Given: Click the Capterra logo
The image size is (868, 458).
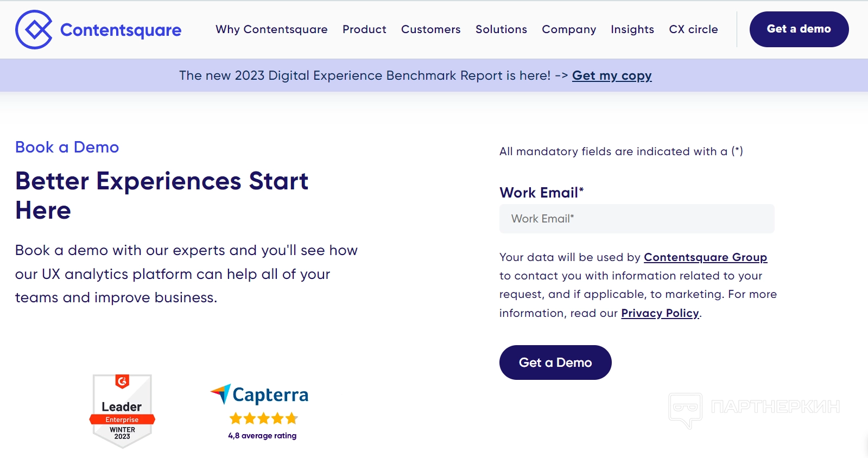Looking at the screenshot, I should (259, 395).
